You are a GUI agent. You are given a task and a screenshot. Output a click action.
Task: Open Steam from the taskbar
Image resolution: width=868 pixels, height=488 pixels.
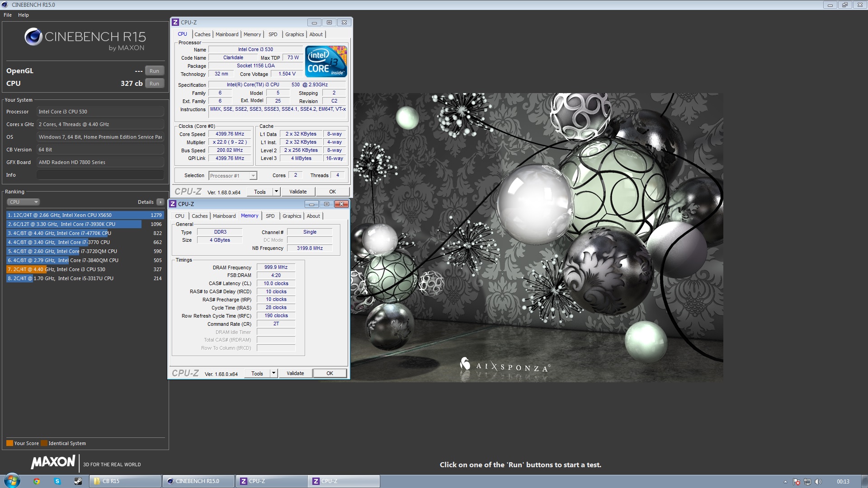(78, 481)
